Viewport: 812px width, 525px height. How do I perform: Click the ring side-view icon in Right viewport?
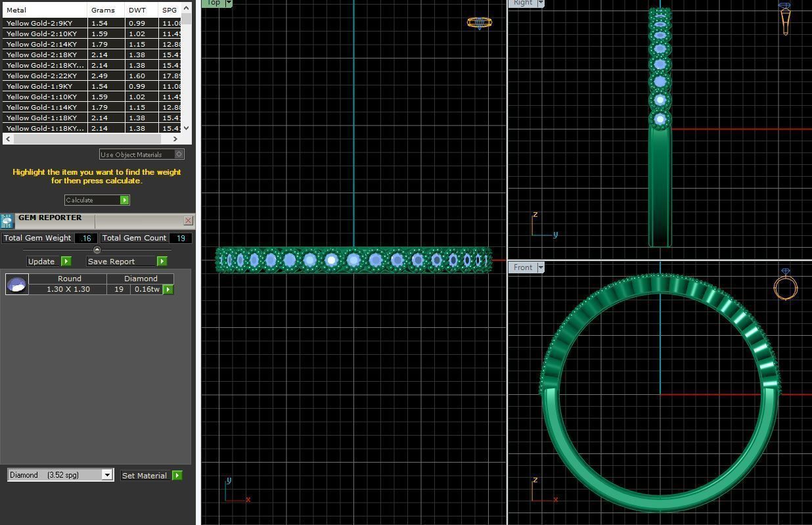785,18
